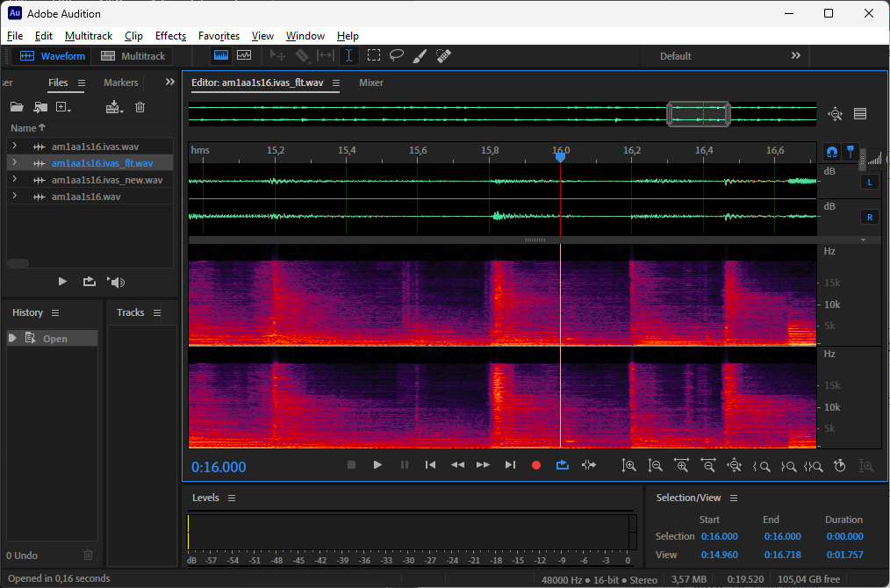Click the 0:16.000 timecode display

tap(219, 467)
